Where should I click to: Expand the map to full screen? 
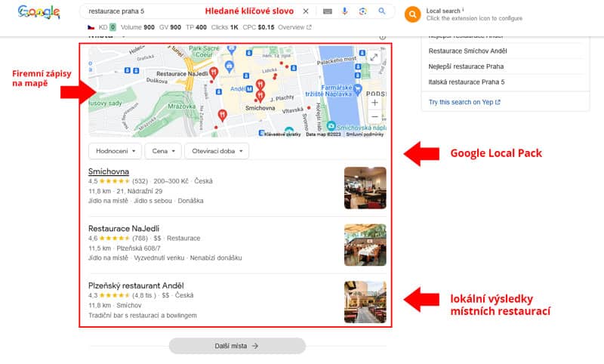(374, 57)
